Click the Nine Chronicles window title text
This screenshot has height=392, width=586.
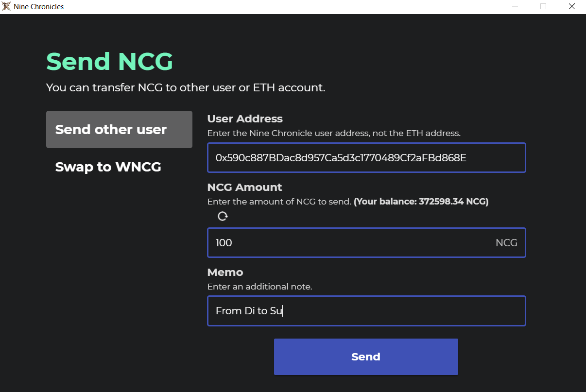39,7
